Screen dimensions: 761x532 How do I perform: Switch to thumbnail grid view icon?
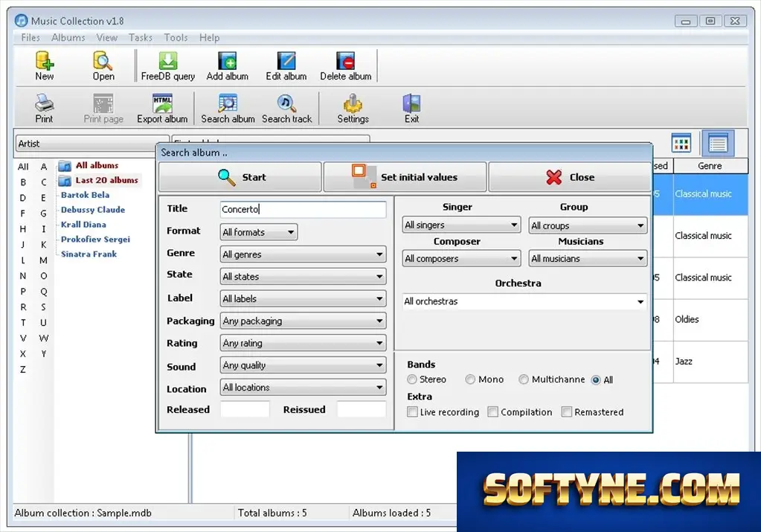pos(681,143)
